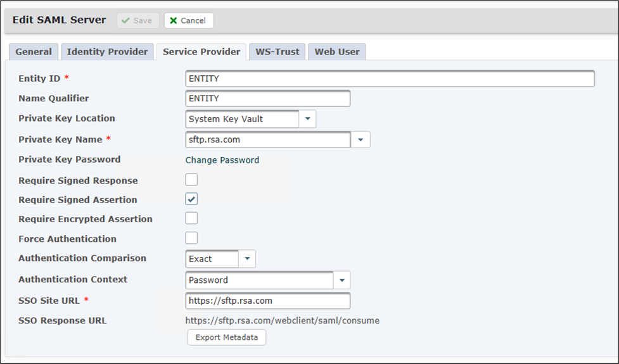Tick the Require Encrypted Assertion checkbox

tap(191, 218)
